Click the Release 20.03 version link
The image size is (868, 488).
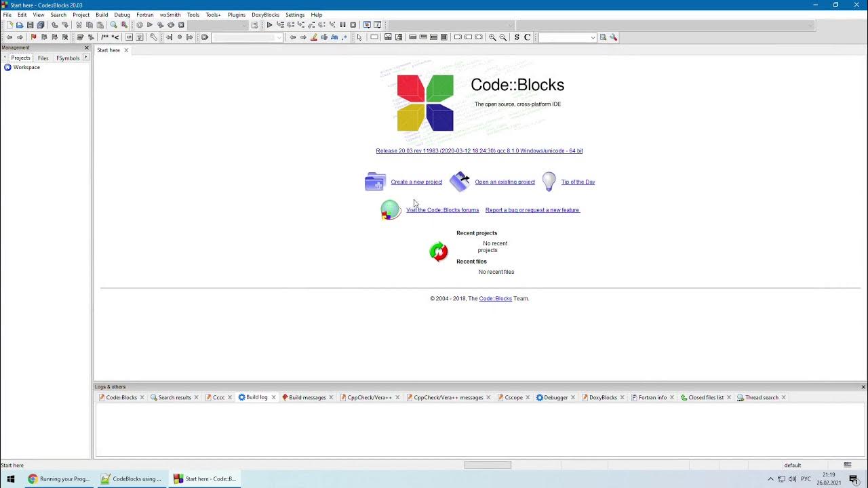coord(479,150)
